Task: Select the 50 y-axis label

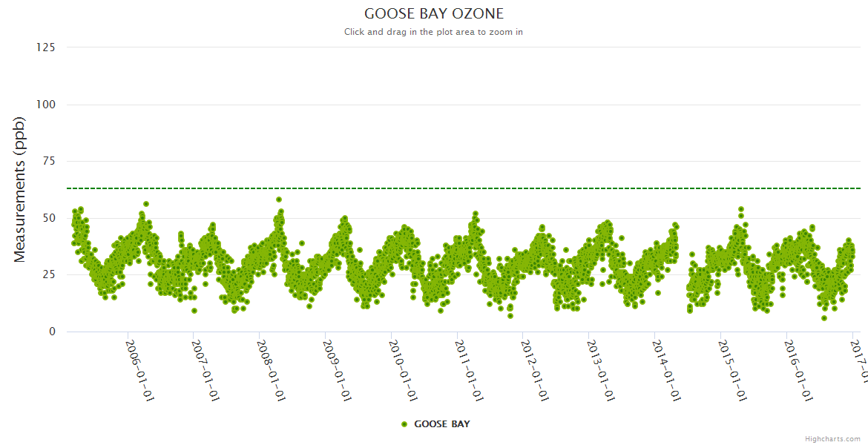Action: tap(48, 218)
